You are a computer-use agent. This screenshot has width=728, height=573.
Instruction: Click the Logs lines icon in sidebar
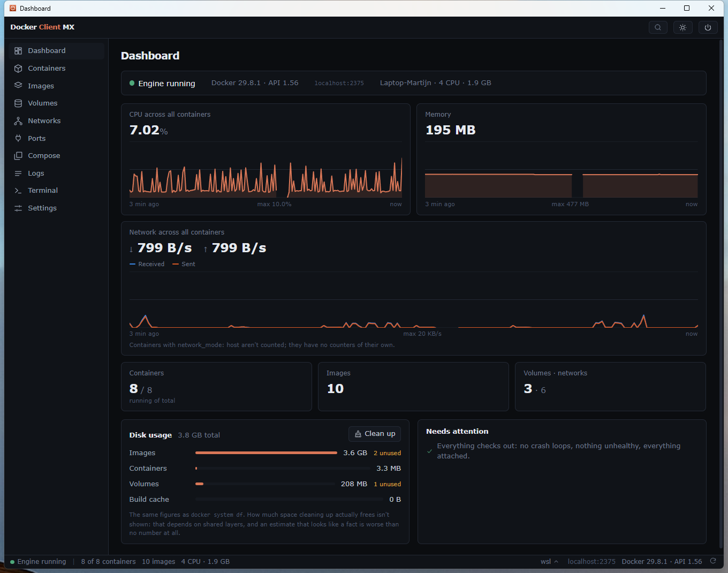point(18,174)
